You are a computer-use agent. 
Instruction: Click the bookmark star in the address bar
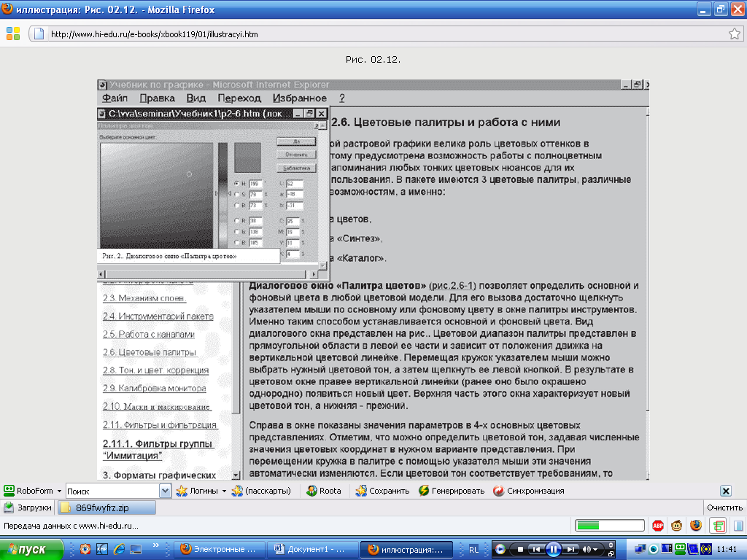tap(734, 34)
